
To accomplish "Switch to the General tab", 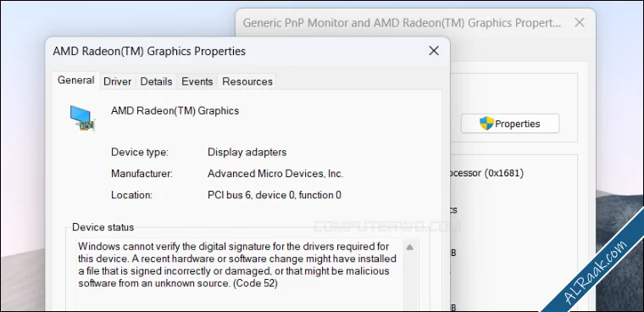I will (76, 81).
